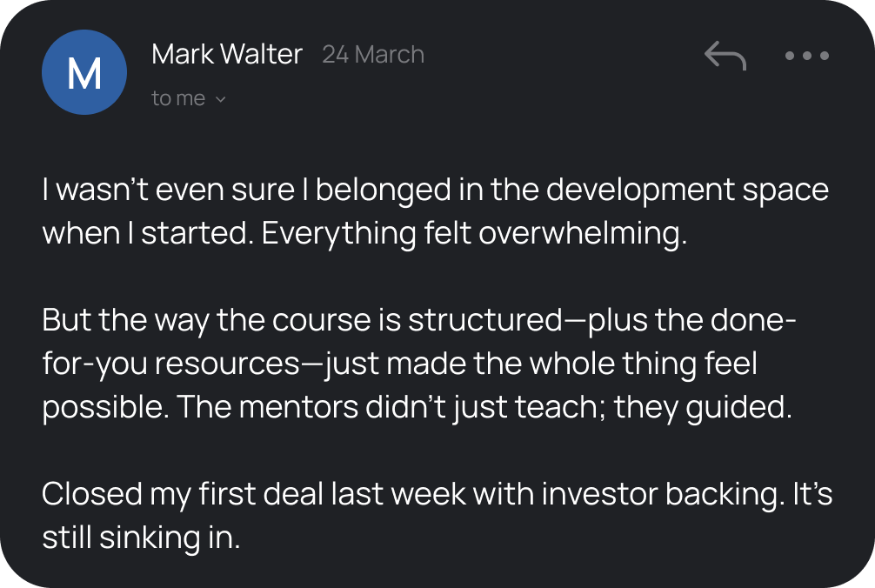
Task: Open the three-dot more options menu
Action: 806,57
